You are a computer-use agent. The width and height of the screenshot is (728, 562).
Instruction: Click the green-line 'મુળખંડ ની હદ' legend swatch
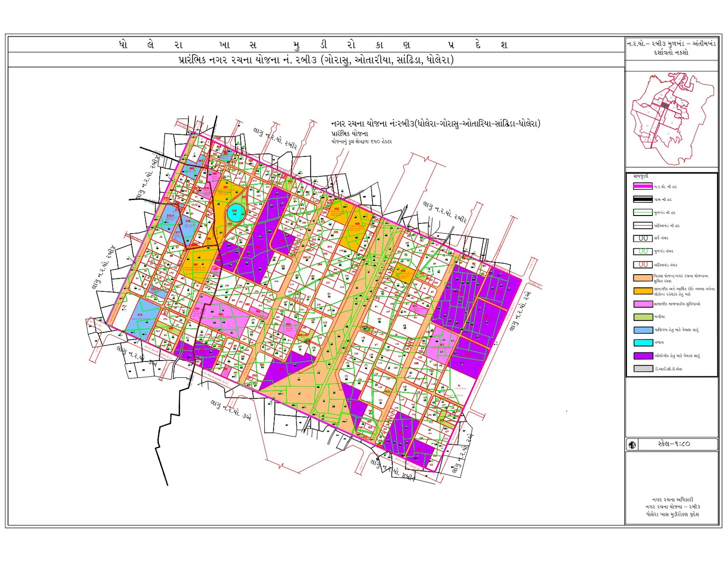click(642, 212)
